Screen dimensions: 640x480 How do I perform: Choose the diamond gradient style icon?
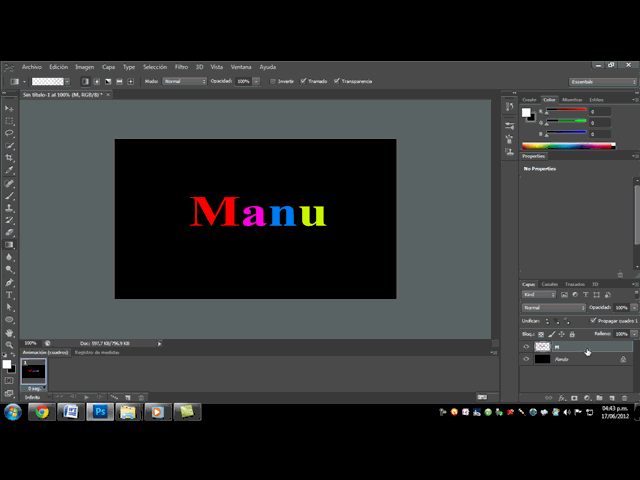tap(131, 82)
